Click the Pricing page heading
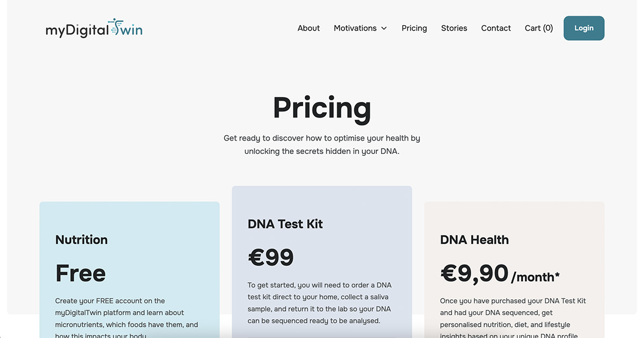The height and width of the screenshot is (338, 644). [321, 107]
